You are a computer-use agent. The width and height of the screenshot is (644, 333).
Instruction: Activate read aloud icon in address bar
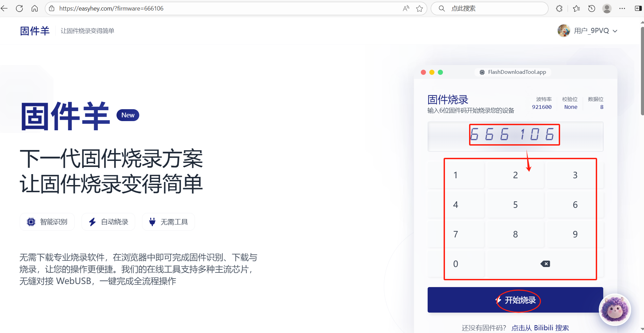[x=406, y=9]
